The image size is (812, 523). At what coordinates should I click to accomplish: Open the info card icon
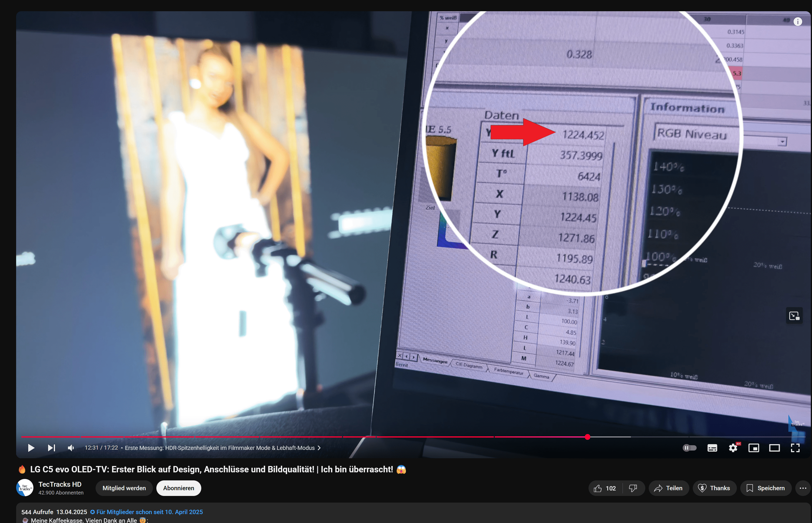(x=797, y=22)
